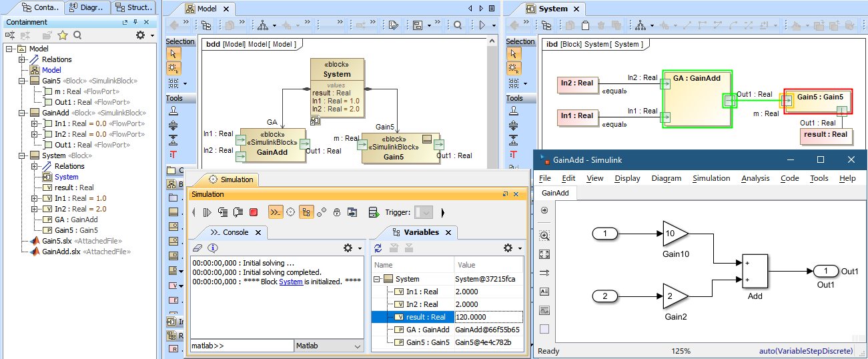Screen dimensions: 868x359
Task: Click the red Terminate simulation button
Action: [254, 212]
